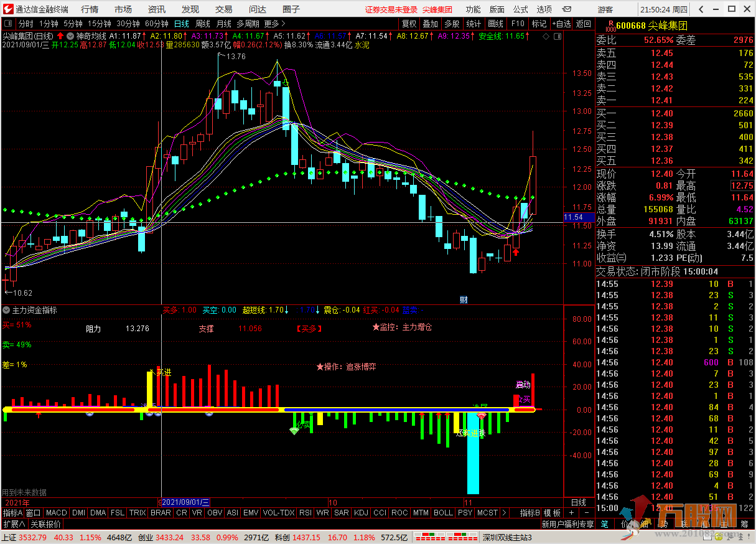Switch to the 周线 period tab
756x544 pixels.
tap(203, 24)
